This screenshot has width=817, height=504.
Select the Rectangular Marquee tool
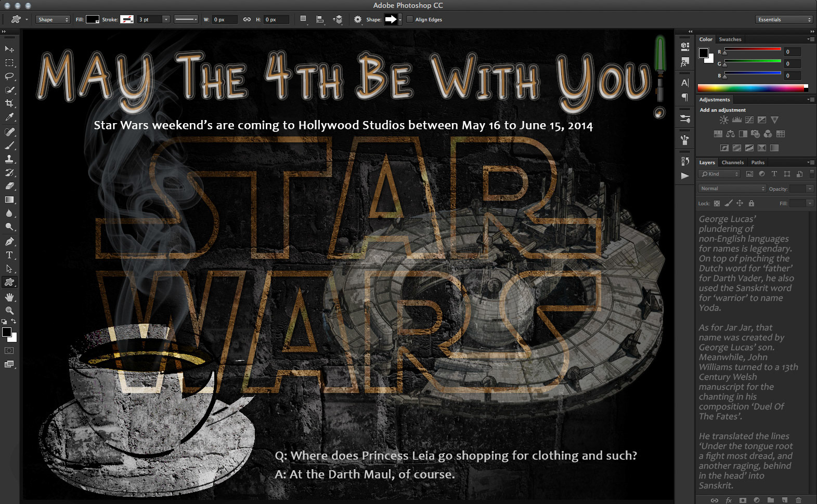click(9, 63)
